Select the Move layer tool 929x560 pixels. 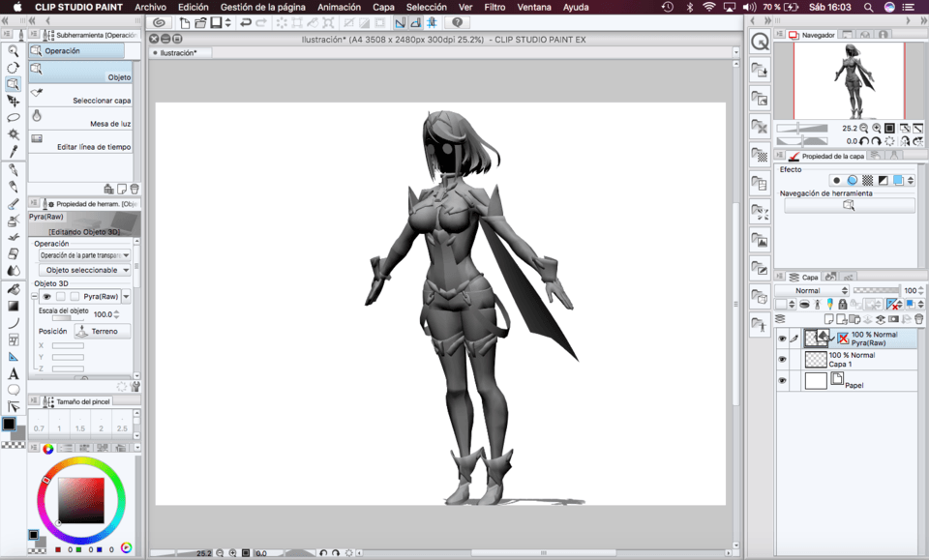click(x=14, y=101)
